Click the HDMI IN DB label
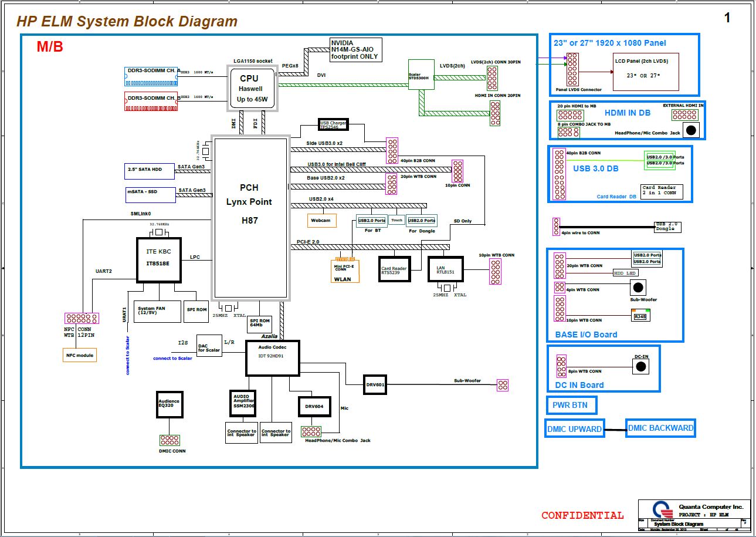756x537 pixels. (628, 113)
